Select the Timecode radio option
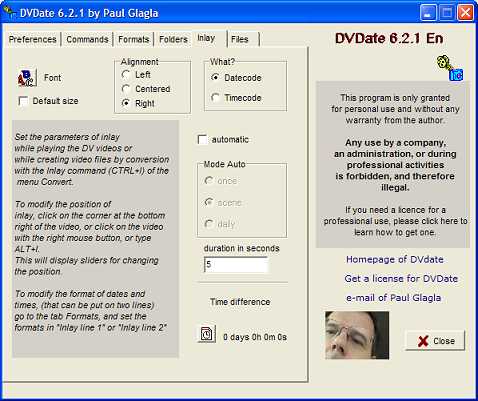 click(x=215, y=98)
